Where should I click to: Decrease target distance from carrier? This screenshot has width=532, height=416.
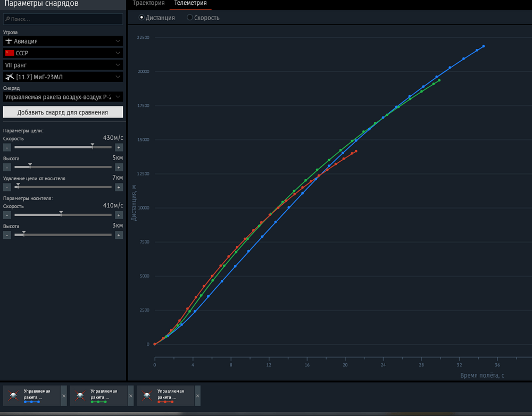7,187
